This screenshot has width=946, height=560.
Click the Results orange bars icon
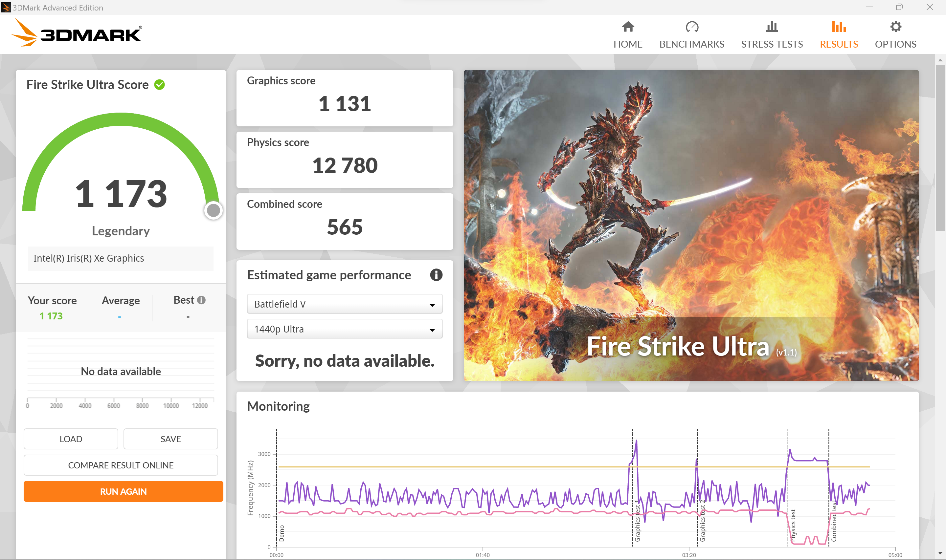coord(838,27)
